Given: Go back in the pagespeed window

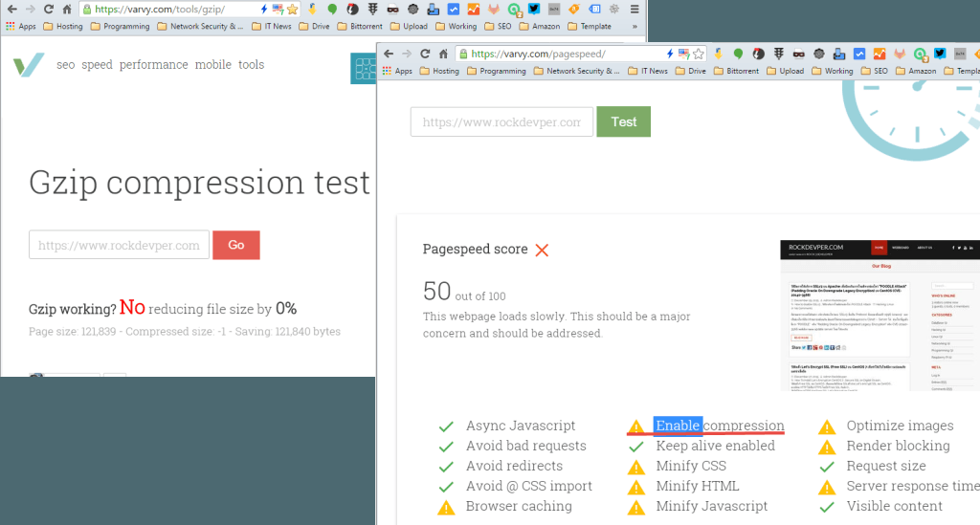Looking at the screenshot, I should coord(389,54).
